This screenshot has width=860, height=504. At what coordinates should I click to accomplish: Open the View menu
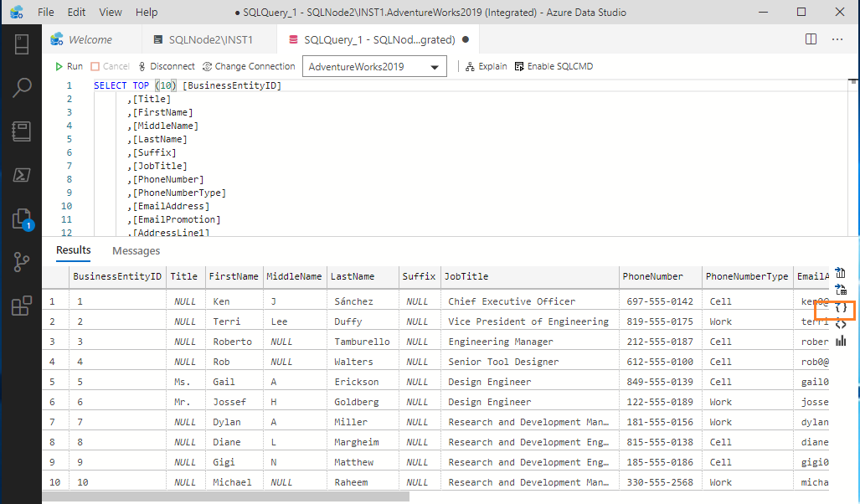110,13
